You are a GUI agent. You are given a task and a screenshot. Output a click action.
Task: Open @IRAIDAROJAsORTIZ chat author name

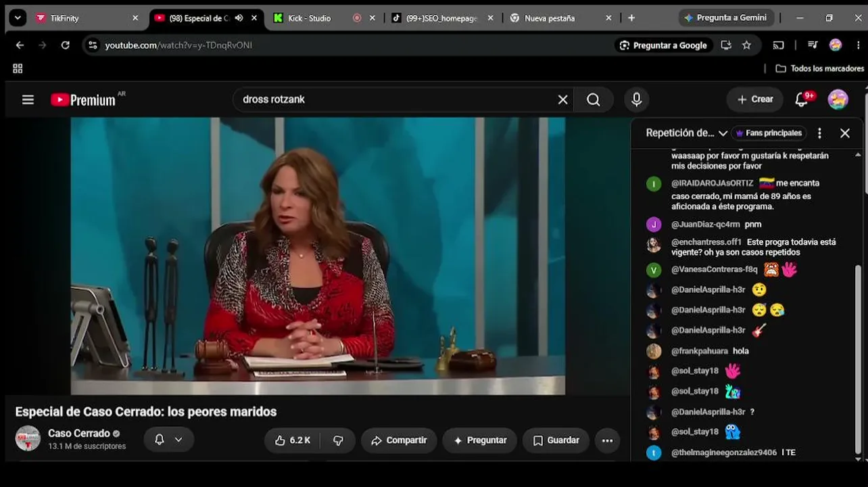712,183
